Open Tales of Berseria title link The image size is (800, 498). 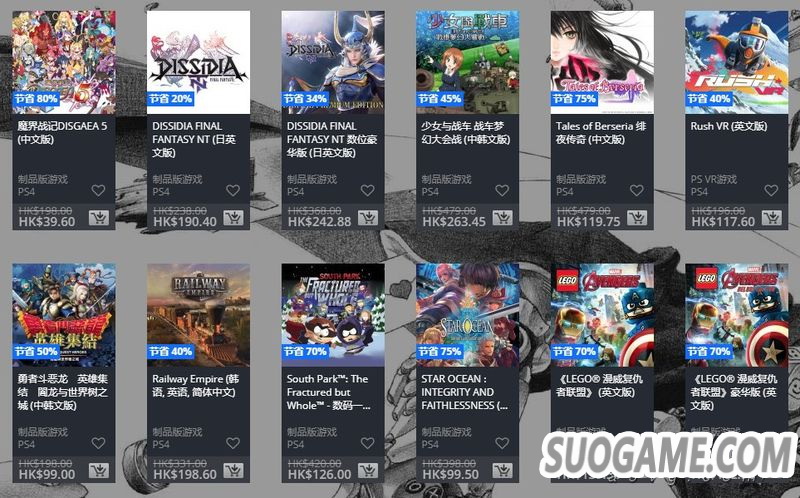point(601,133)
